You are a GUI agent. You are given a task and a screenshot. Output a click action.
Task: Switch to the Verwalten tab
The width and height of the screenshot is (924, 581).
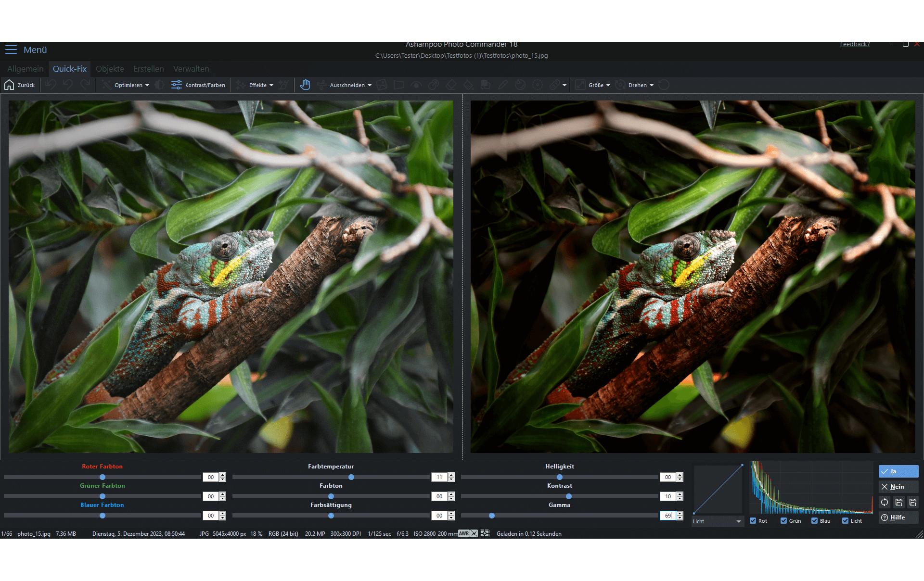pyautogui.click(x=191, y=69)
